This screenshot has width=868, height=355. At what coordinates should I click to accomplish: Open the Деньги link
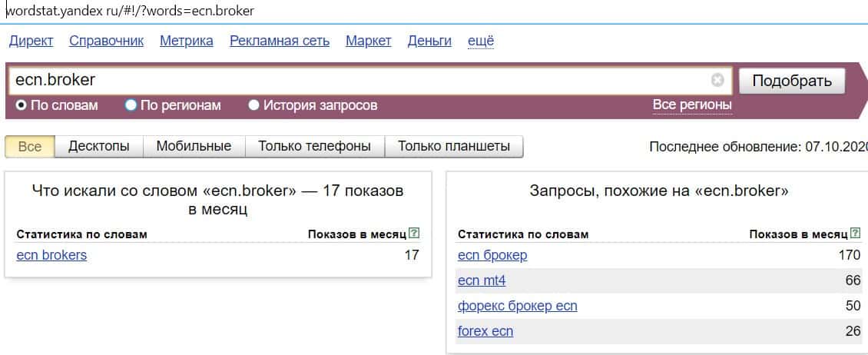(x=429, y=41)
